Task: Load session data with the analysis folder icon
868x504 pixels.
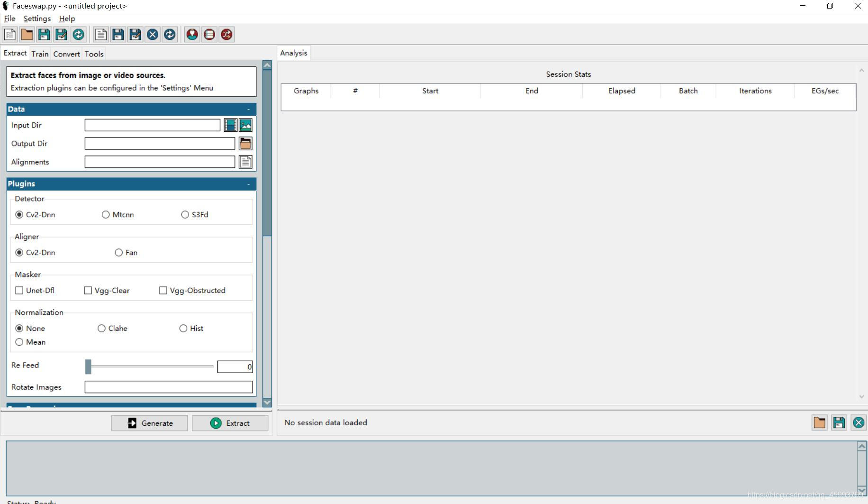Action: (x=819, y=423)
